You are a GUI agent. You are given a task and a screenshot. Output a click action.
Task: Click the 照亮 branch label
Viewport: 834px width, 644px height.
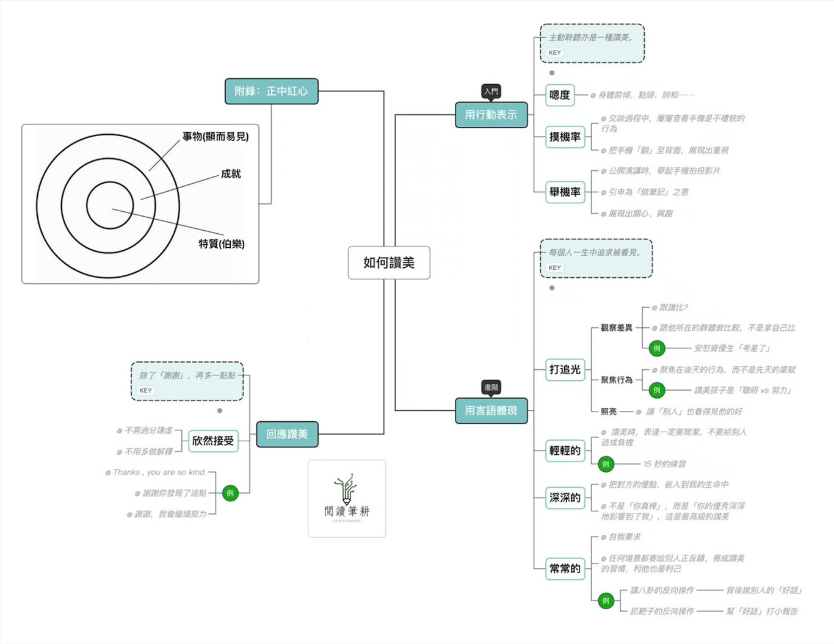pyautogui.click(x=608, y=411)
